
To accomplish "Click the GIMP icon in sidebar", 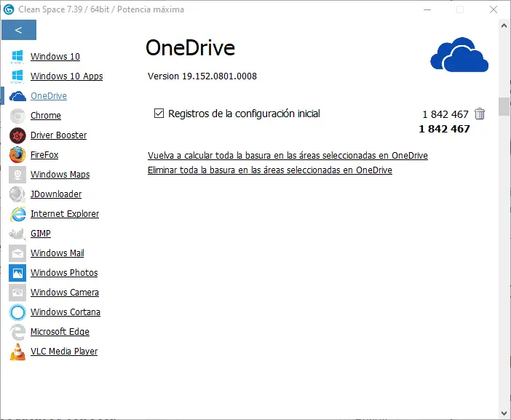I will click(x=17, y=234).
